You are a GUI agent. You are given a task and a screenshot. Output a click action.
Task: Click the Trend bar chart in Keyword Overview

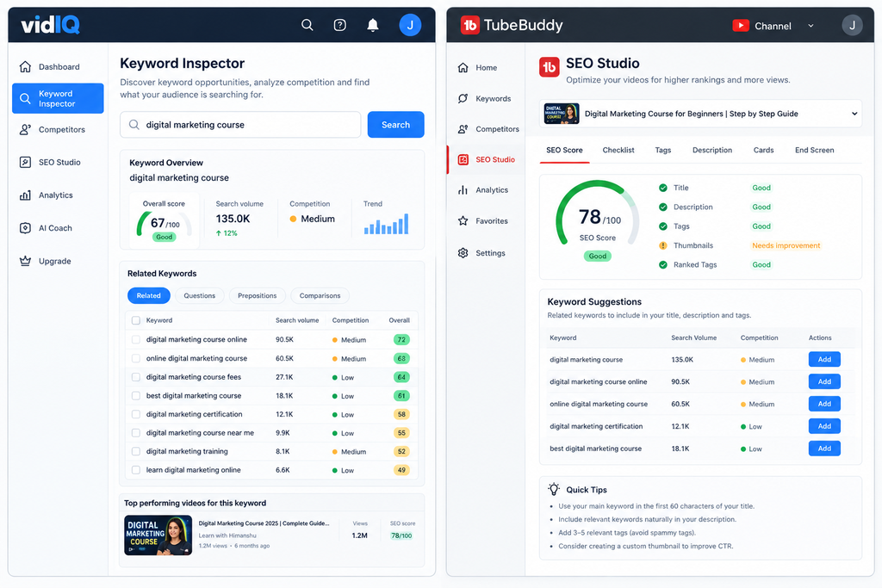pos(386,224)
